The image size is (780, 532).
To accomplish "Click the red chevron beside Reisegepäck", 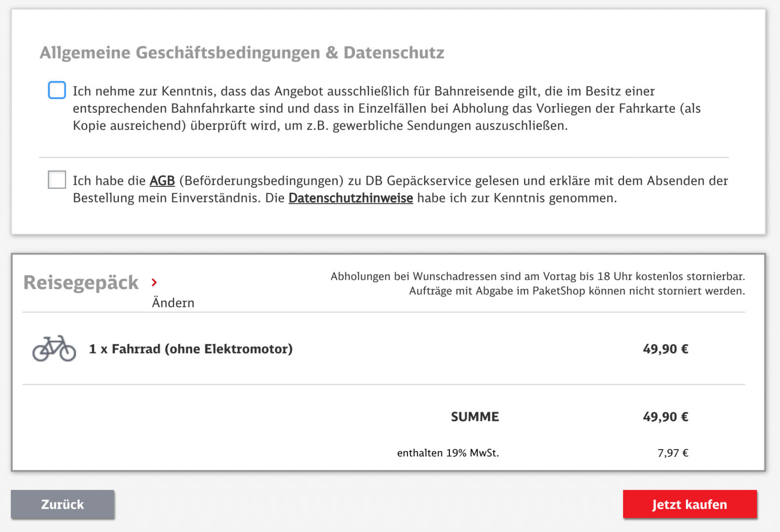I will 154,282.
